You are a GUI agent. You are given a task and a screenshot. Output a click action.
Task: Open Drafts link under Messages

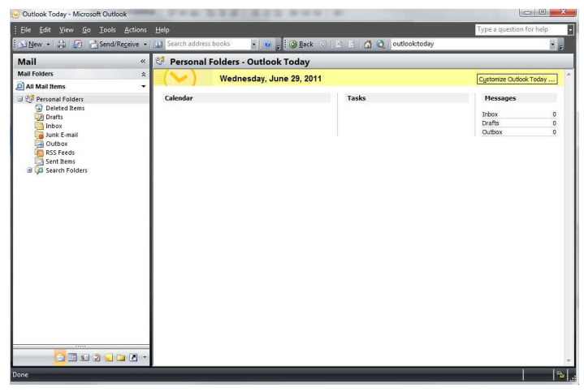(x=490, y=123)
